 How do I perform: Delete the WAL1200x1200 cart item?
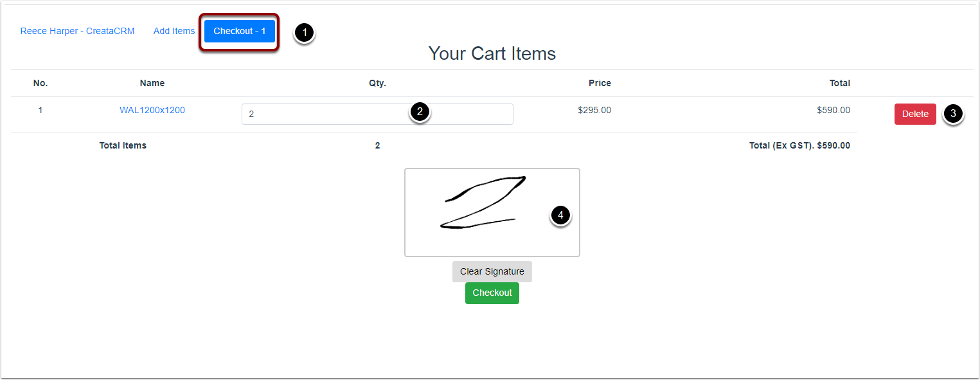(x=915, y=114)
